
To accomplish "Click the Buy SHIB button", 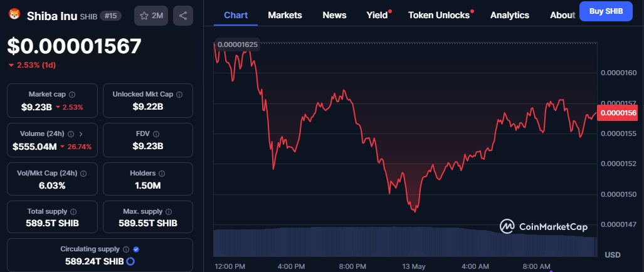I will click(606, 11).
